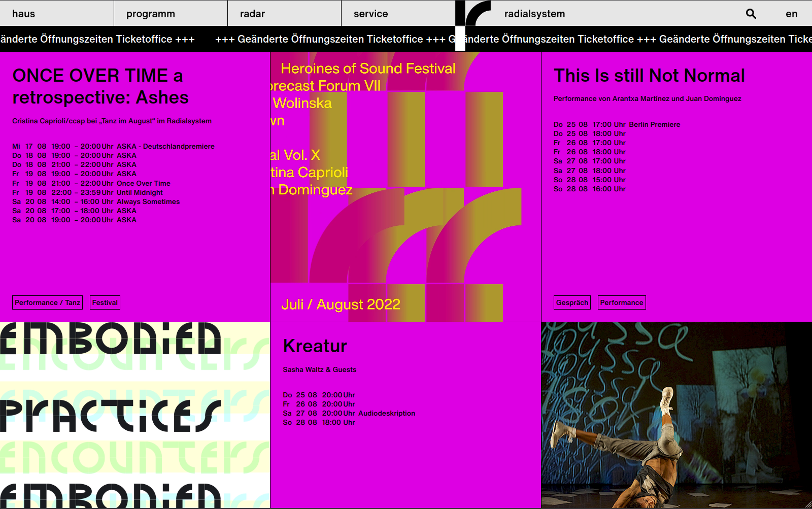The image size is (812, 509).
Task: Switch language to en
Action: click(791, 14)
